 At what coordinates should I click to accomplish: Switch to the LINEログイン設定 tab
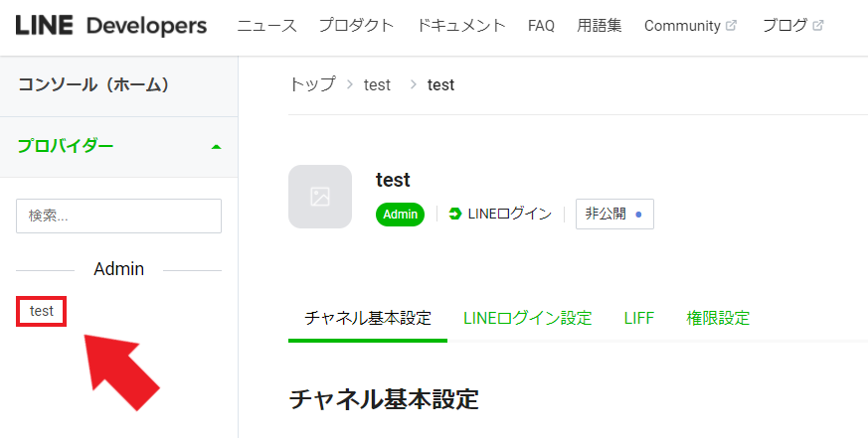528,318
